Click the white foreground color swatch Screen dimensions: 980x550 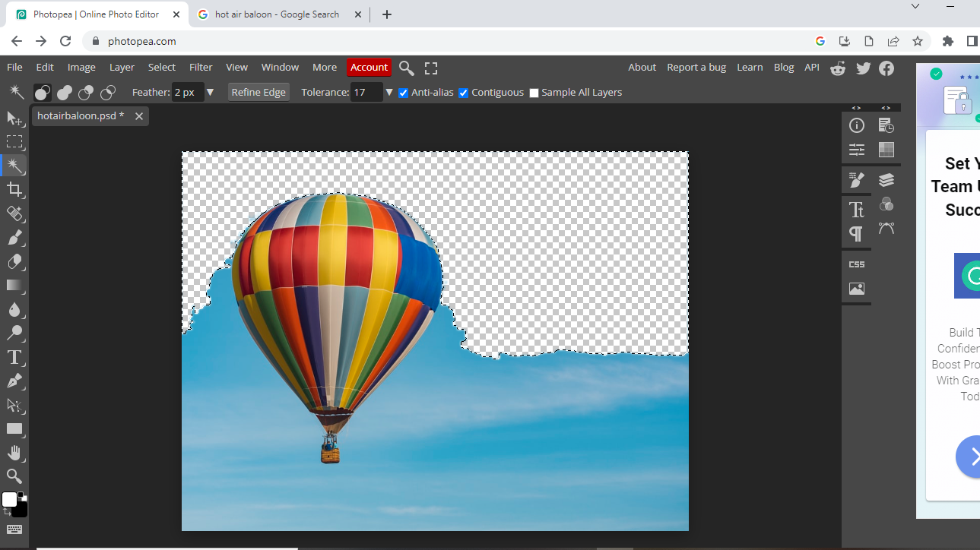(x=9, y=499)
